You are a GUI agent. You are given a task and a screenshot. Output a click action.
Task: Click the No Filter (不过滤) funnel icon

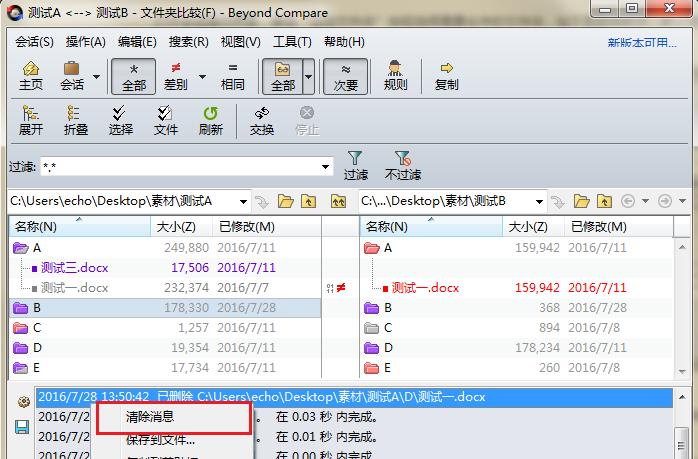(x=402, y=158)
